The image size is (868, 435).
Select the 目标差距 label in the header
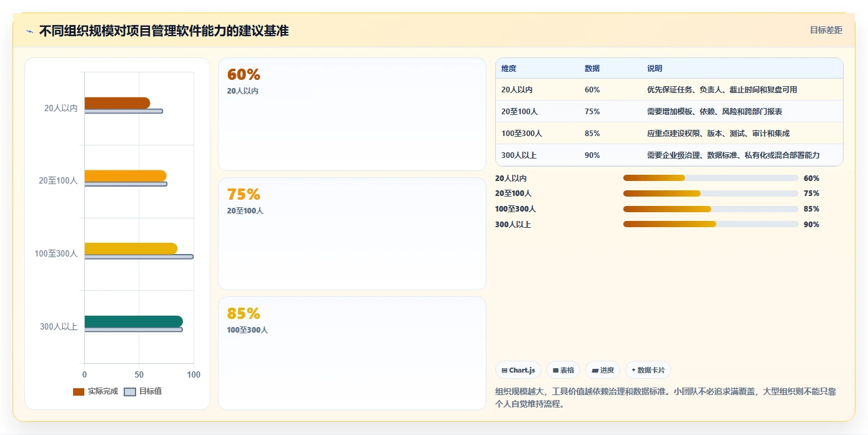[x=826, y=30]
